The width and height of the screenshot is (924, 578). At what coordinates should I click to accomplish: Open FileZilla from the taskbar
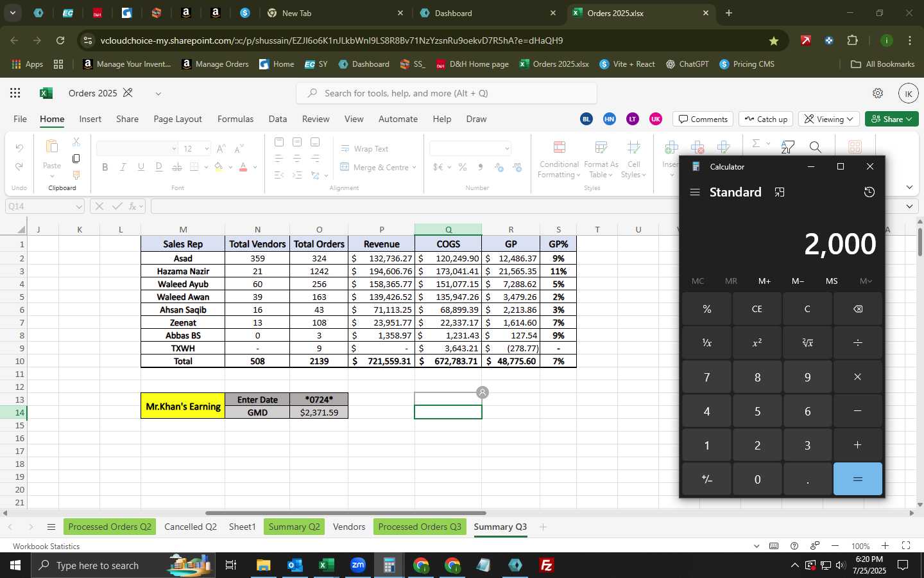tap(547, 565)
